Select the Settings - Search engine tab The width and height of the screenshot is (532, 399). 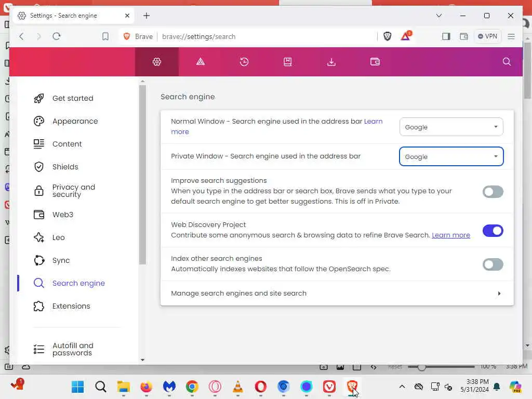pos(73,16)
